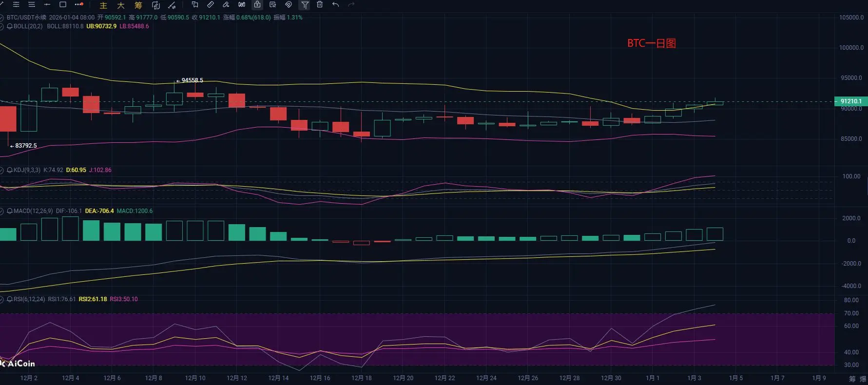Open more drawing tools with red dot

(79, 4)
